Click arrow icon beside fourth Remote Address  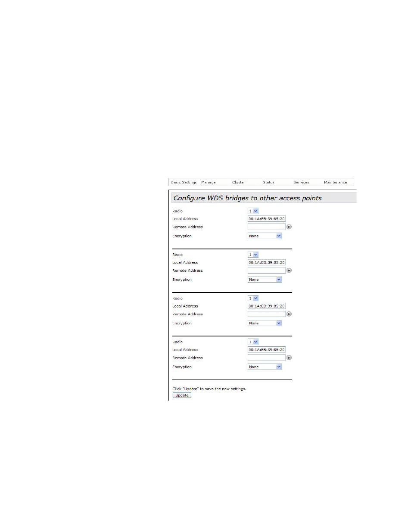(x=289, y=358)
